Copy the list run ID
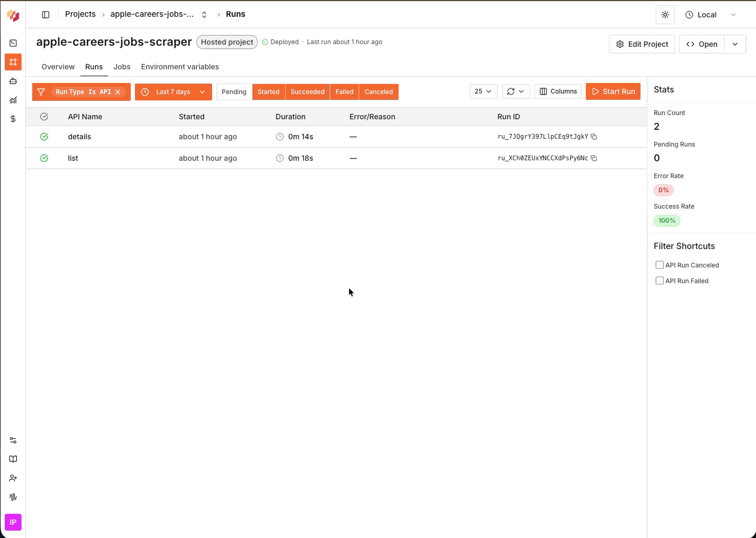The image size is (756, 538). point(594,158)
